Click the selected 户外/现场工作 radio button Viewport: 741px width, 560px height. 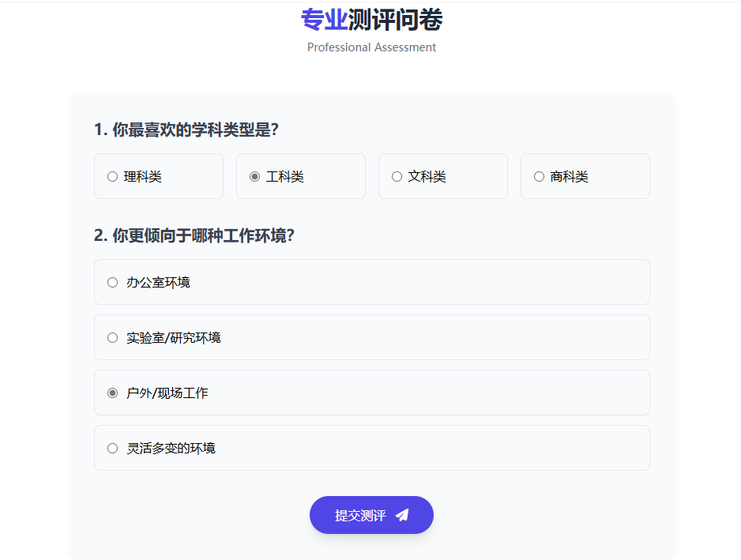[112, 392]
